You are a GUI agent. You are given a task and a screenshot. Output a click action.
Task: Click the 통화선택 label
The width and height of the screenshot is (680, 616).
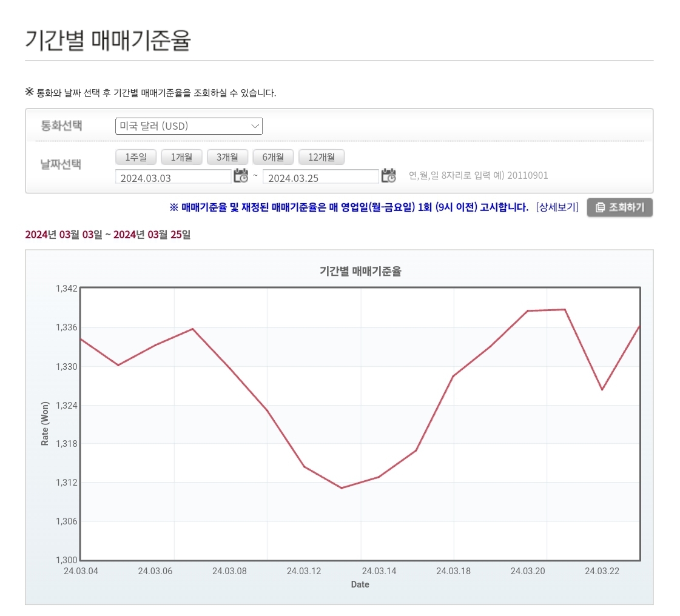click(x=61, y=126)
